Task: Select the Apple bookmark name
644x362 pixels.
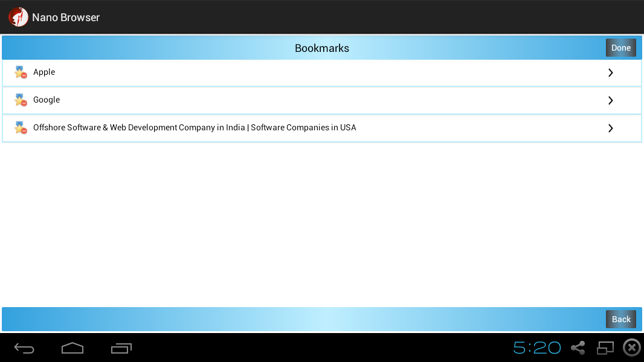Action: tap(44, 72)
